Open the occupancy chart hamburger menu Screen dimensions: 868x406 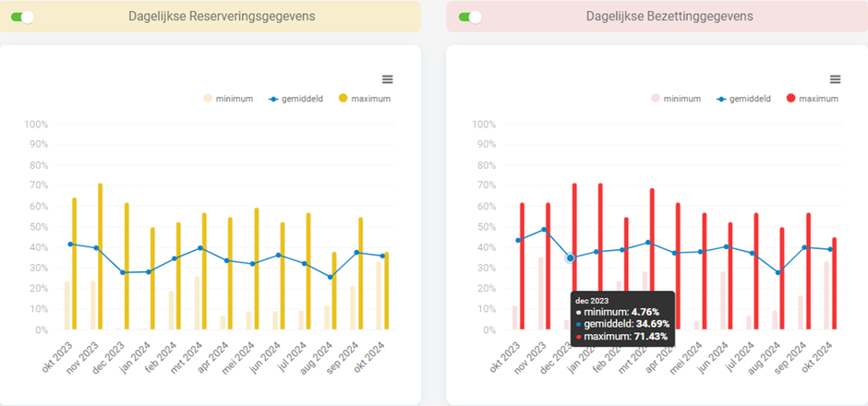(x=835, y=79)
